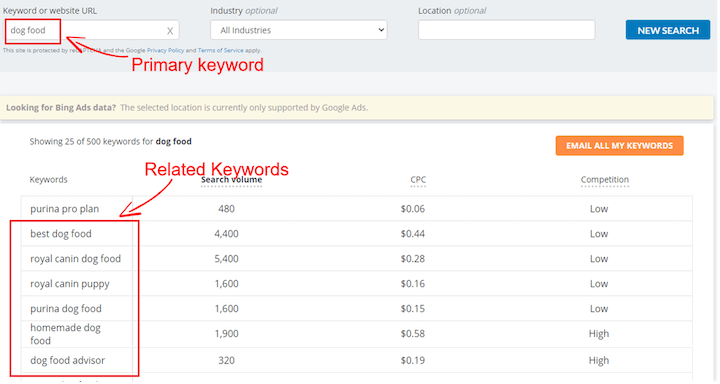Click search volume 5,400 value
The width and height of the screenshot is (720, 384).
point(226,259)
